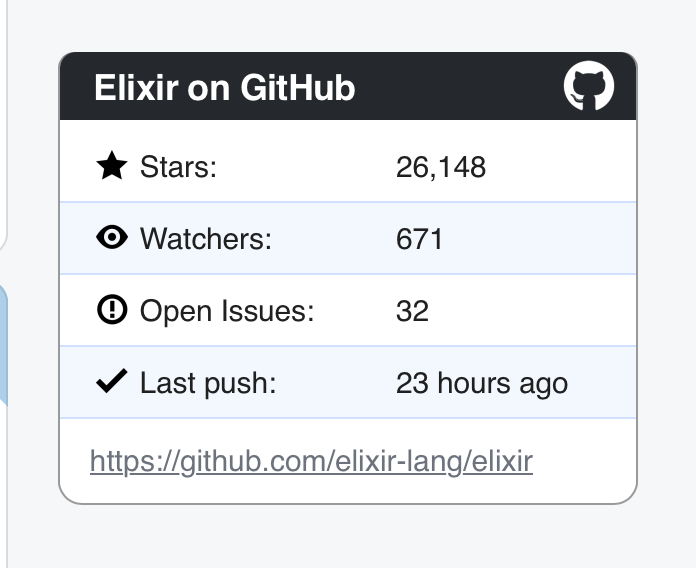Click the "Elixir on GitHub" card title
This screenshot has height=568, width=696.
coord(224,88)
